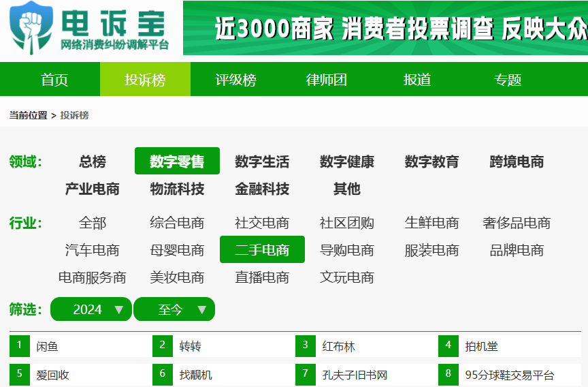Select the 总榜 domain filter
Image resolution: width=588 pixels, height=387 pixels.
(x=93, y=161)
